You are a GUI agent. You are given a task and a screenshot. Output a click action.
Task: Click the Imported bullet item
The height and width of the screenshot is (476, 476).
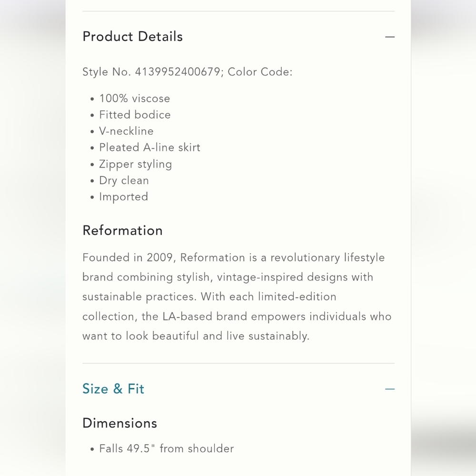coord(124,197)
